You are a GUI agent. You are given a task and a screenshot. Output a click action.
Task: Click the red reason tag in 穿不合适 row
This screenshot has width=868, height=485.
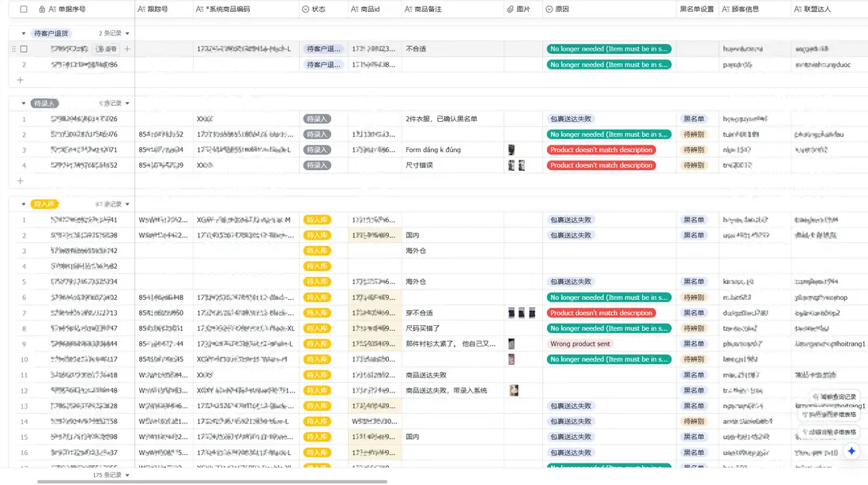601,313
